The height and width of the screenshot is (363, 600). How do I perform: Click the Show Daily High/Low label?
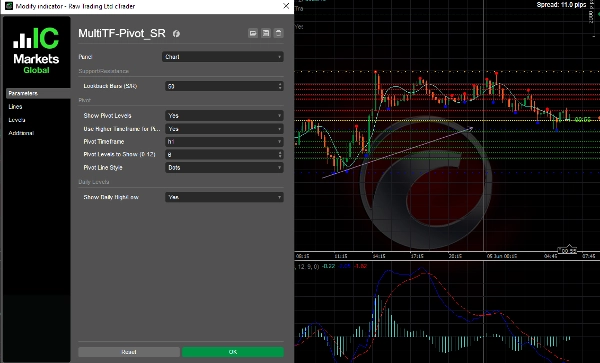coord(111,197)
